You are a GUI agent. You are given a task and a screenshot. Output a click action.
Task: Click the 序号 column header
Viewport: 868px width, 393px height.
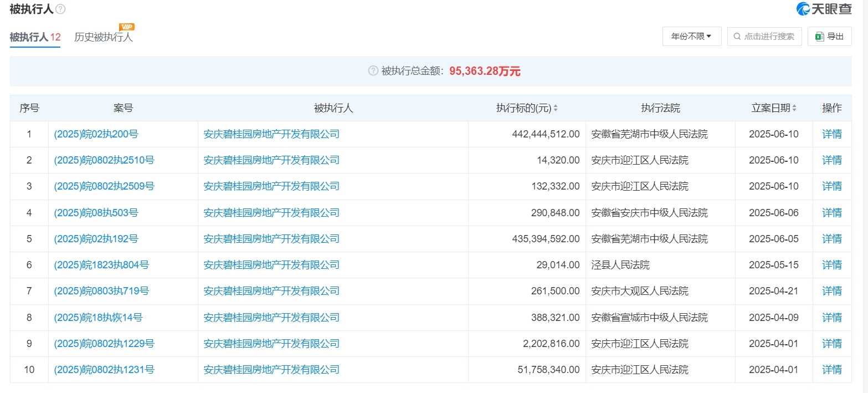point(29,108)
